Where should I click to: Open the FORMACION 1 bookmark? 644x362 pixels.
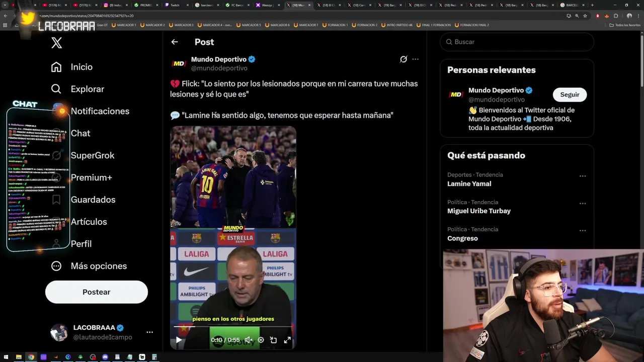click(335, 25)
